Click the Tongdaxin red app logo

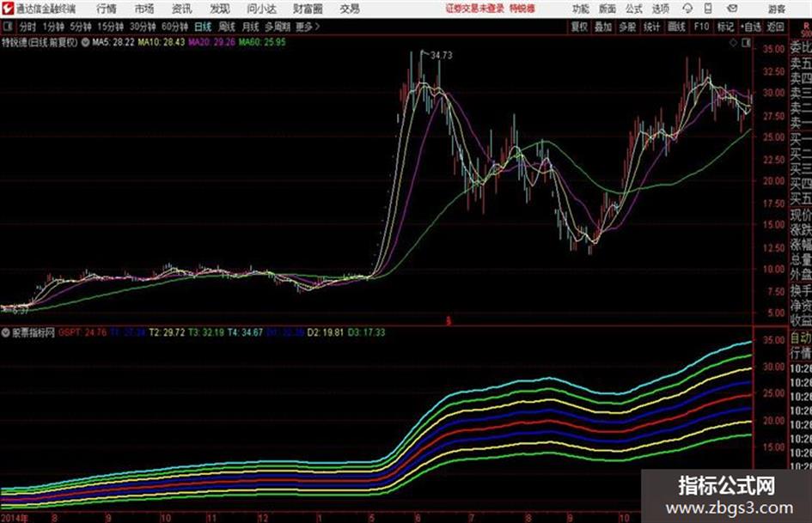point(7,9)
